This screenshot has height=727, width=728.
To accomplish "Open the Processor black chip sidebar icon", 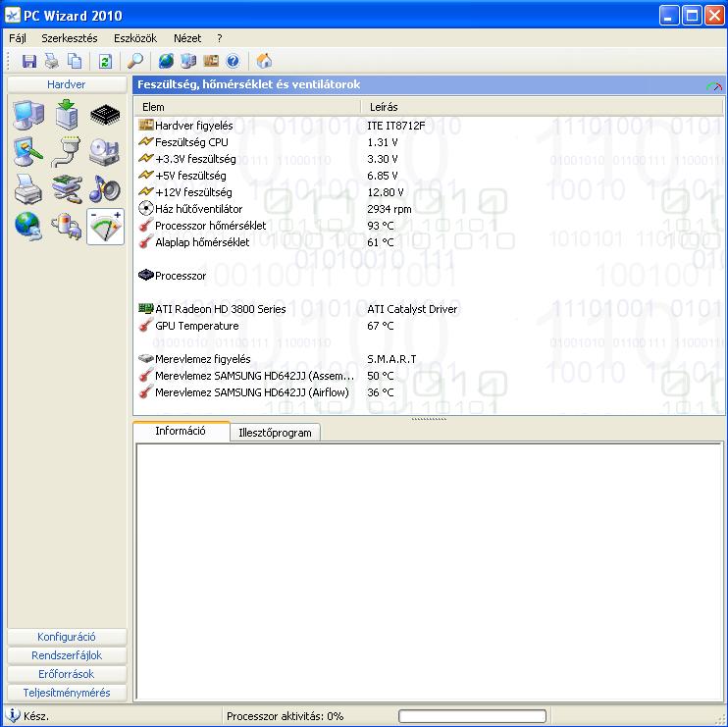I will point(105,115).
